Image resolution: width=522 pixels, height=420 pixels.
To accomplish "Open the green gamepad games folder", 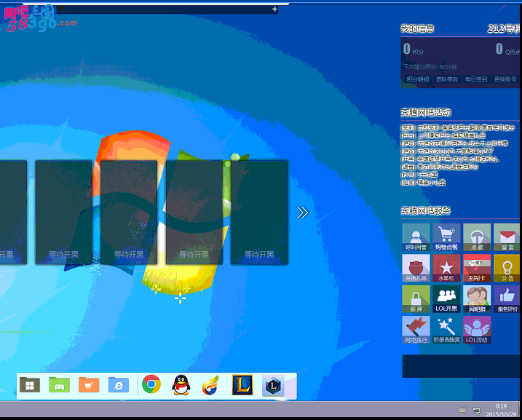I will (59, 385).
